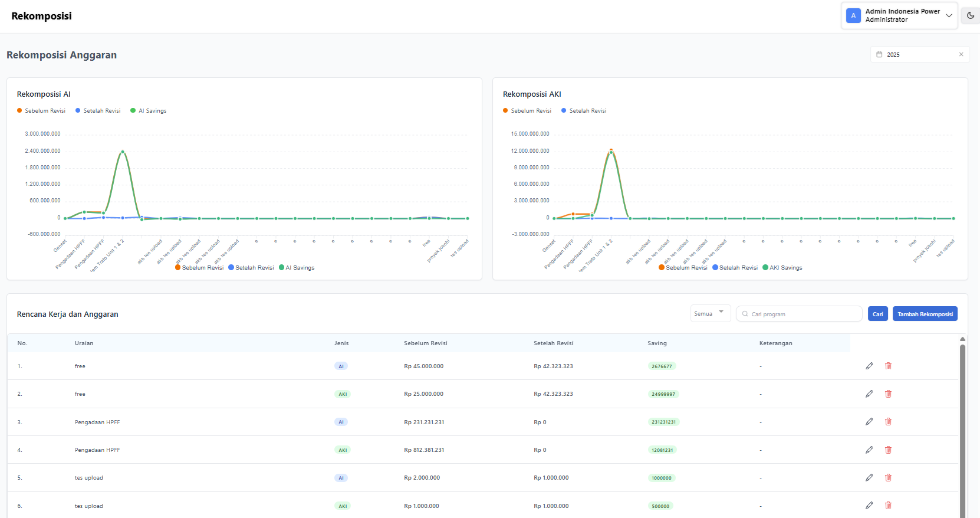Click the Sebelum Revisi column header
Viewport: 980px width, 518px height.
[425, 343]
